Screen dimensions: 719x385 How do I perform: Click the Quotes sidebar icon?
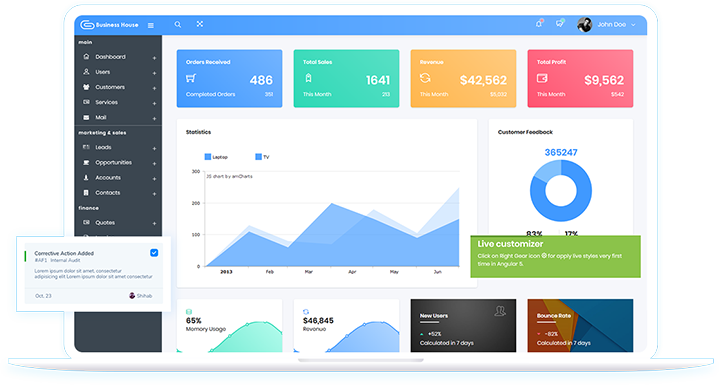[86, 222]
